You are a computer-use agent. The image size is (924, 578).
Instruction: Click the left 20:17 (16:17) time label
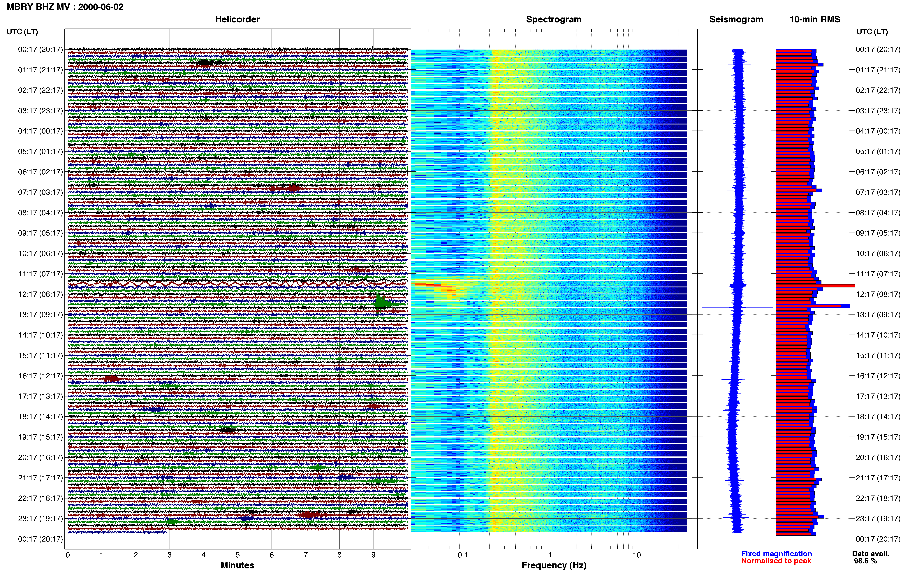(41, 458)
